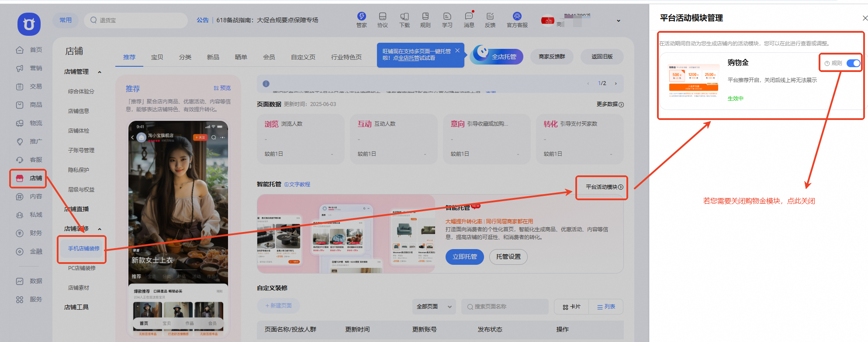Click 返回旧版 button
The height and width of the screenshot is (342, 868).
(602, 57)
